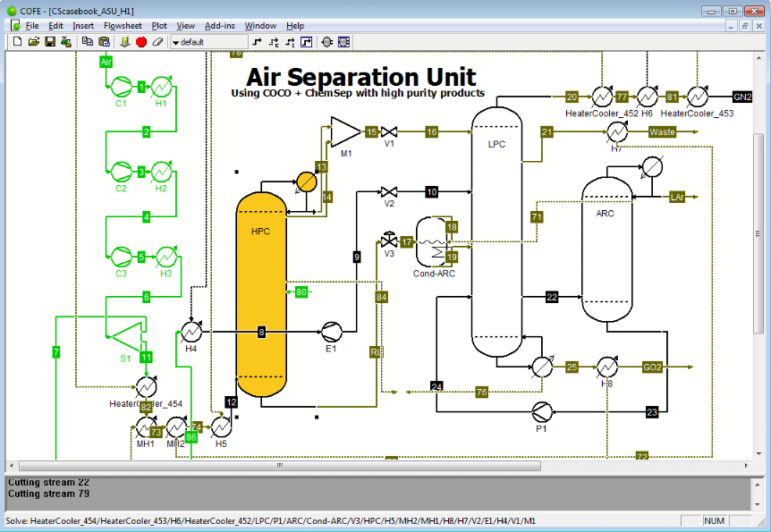This screenshot has height=532, width=771.
Task: Click the second dotted stream tool icon
Action: pyautogui.click(x=274, y=42)
